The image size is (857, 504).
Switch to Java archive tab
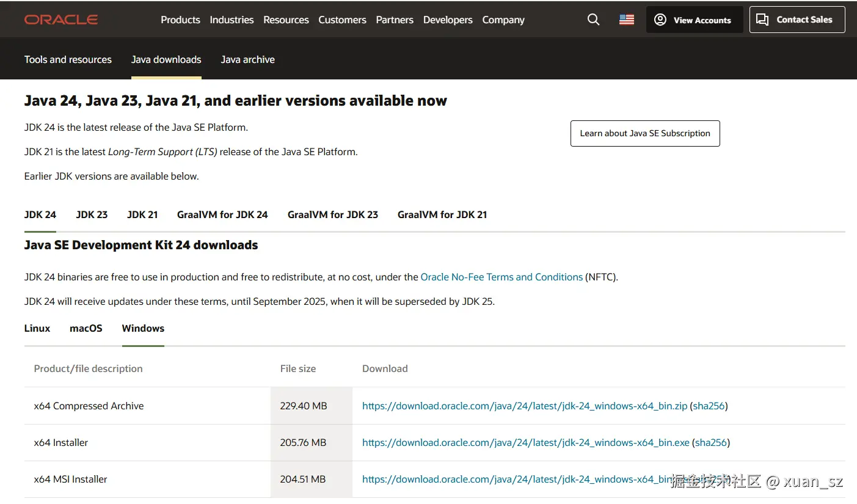(x=247, y=59)
